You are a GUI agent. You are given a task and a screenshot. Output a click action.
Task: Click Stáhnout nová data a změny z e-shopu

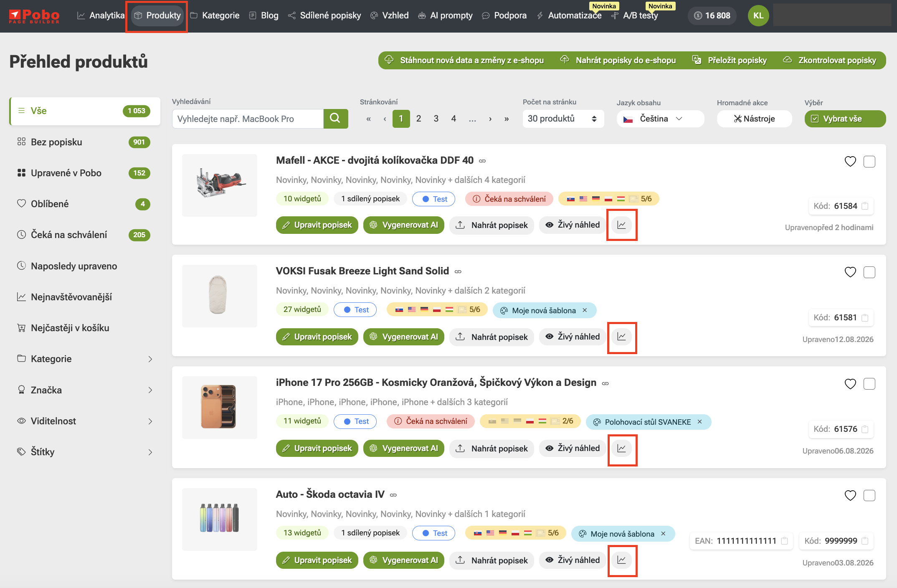[464, 60]
